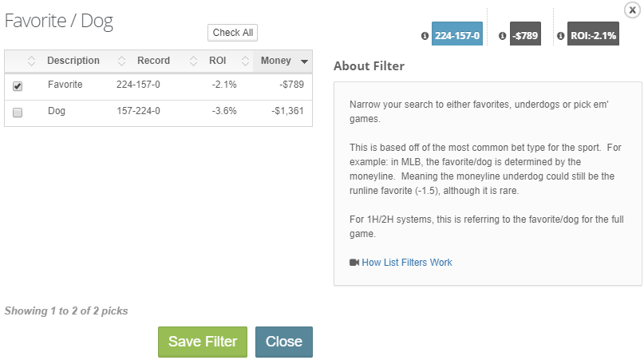Viewport: 644px width, 364px height.
Task: Click the sort arrows icon left of Record
Action: click(121, 61)
